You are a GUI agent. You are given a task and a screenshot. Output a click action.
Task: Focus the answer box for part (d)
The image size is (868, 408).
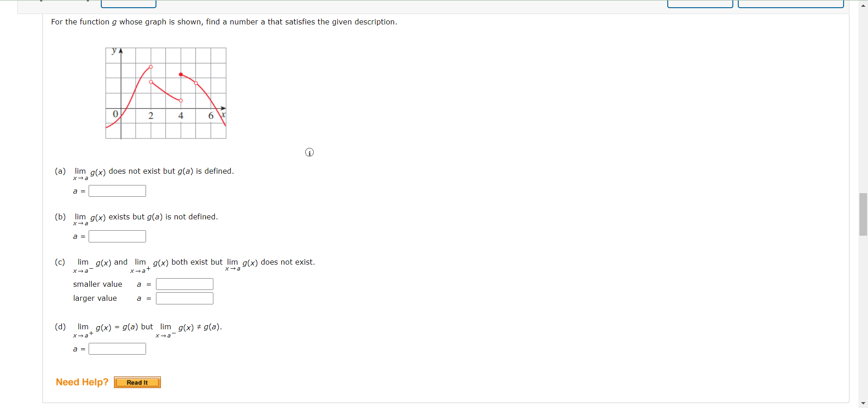[x=117, y=349]
